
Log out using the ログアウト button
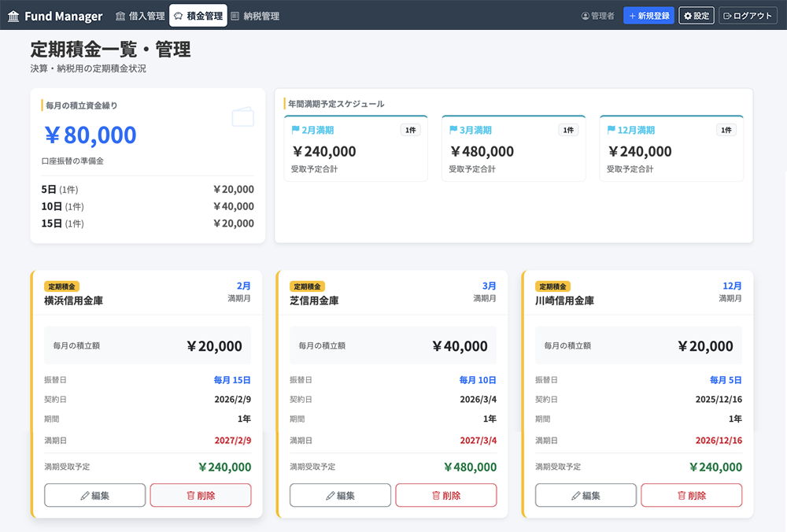[x=748, y=16]
